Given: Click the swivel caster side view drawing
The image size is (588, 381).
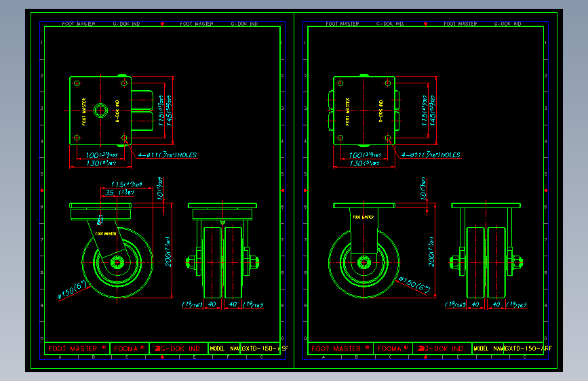Looking at the screenshot, I should 111,251.
